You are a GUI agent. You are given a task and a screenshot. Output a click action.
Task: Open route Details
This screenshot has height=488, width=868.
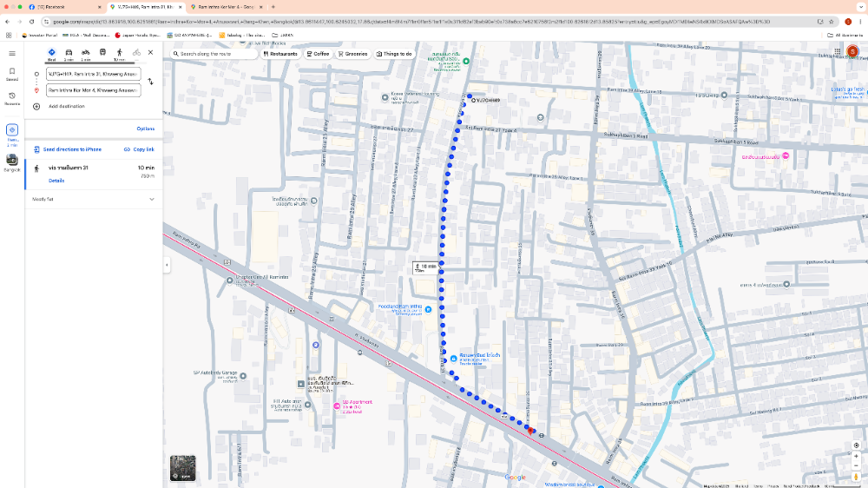tap(56, 181)
